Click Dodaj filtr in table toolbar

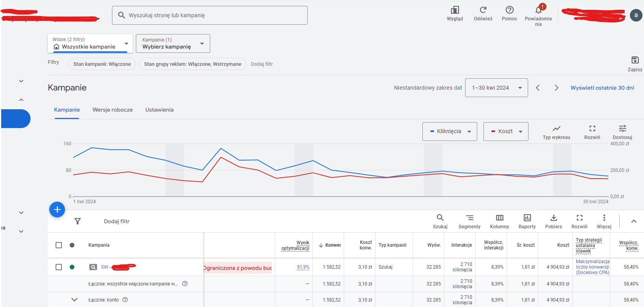117,221
